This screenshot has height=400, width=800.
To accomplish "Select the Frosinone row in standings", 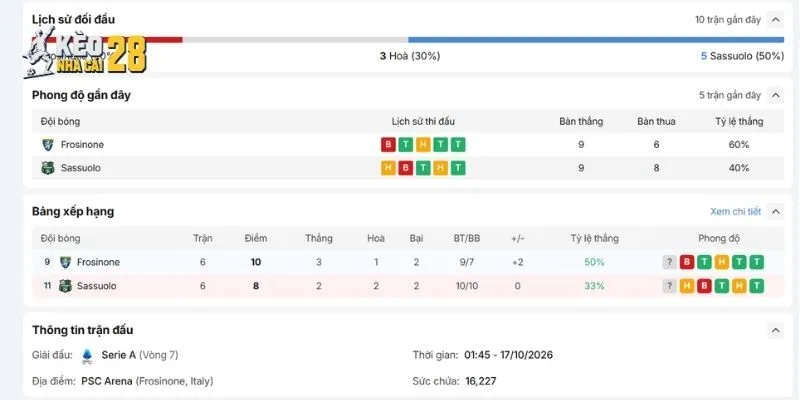I will 408,262.
